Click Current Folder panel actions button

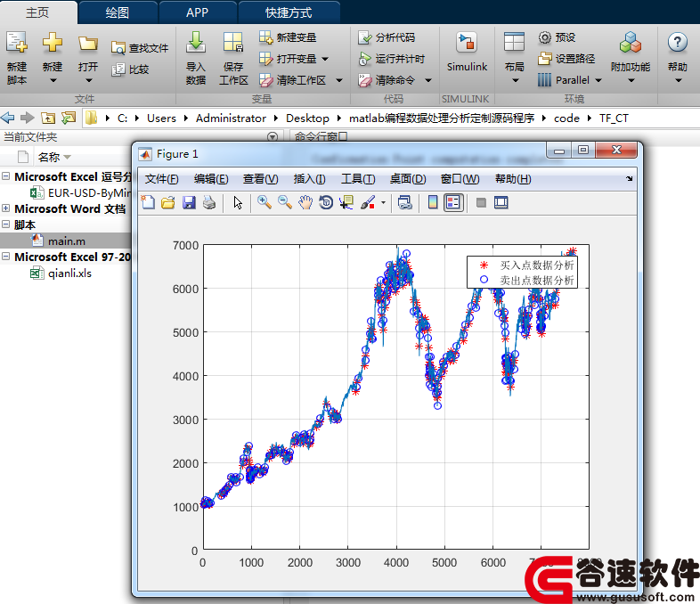(273, 136)
